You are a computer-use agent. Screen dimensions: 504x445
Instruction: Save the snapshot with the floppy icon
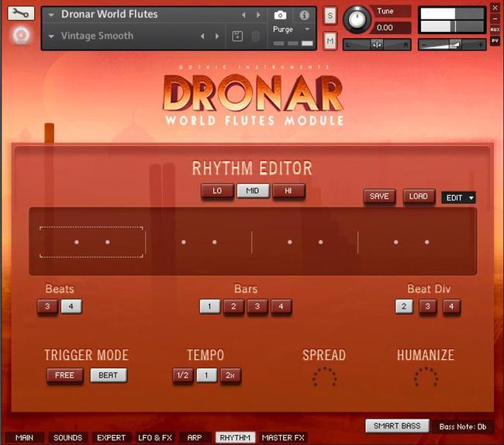coord(237,36)
